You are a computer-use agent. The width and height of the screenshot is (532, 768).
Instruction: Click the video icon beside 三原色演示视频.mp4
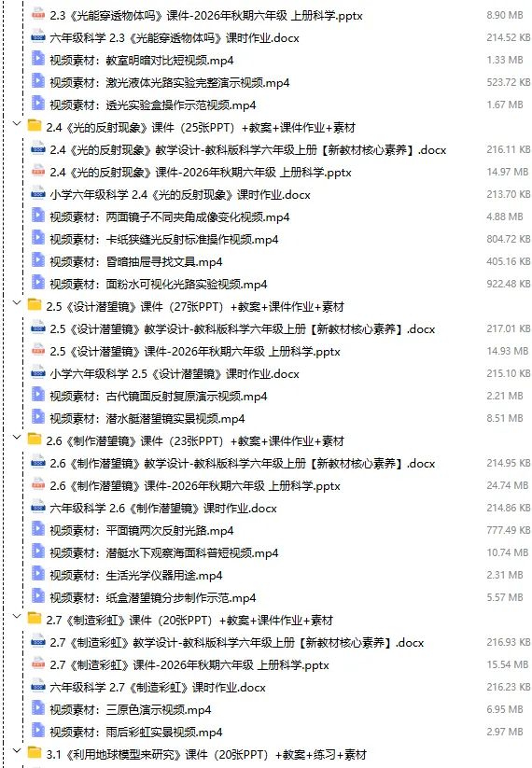(x=37, y=709)
